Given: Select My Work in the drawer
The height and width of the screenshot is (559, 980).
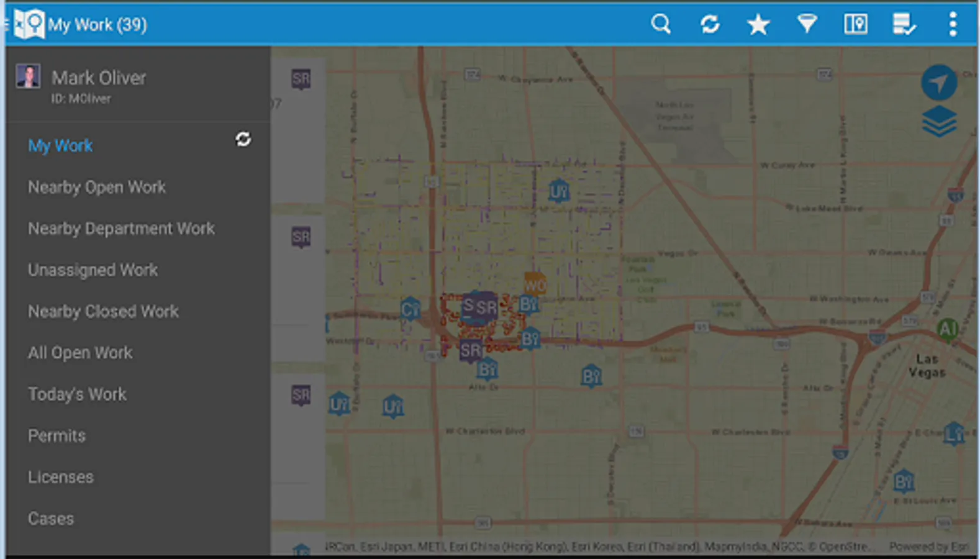Looking at the screenshot, I should [60, 146].
